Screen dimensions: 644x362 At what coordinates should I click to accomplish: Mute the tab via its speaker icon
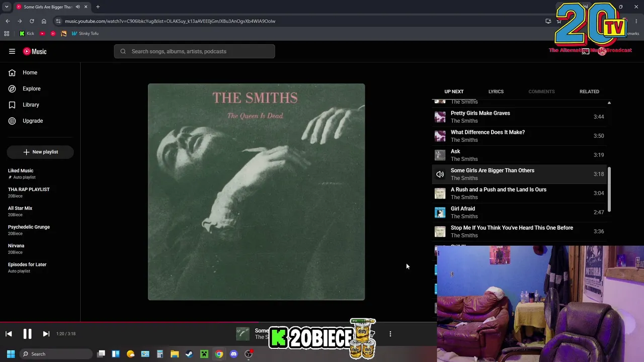(77, 7)
